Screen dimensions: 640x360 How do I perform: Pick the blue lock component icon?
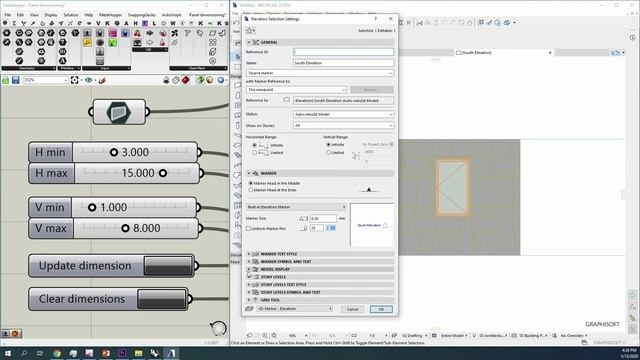point(125,33)
